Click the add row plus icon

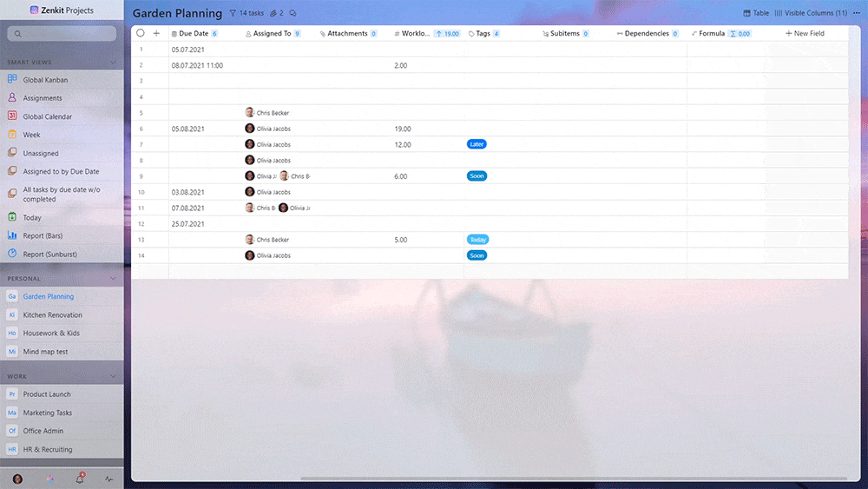(156, 33)
